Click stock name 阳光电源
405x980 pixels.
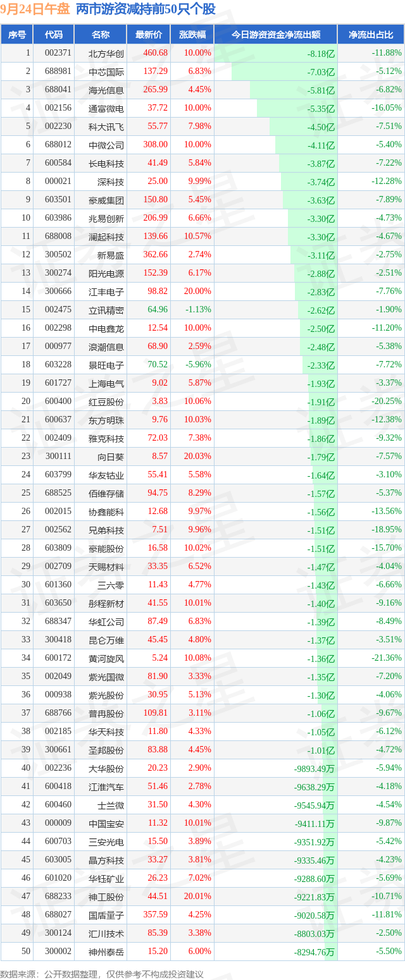pos(107,273)
